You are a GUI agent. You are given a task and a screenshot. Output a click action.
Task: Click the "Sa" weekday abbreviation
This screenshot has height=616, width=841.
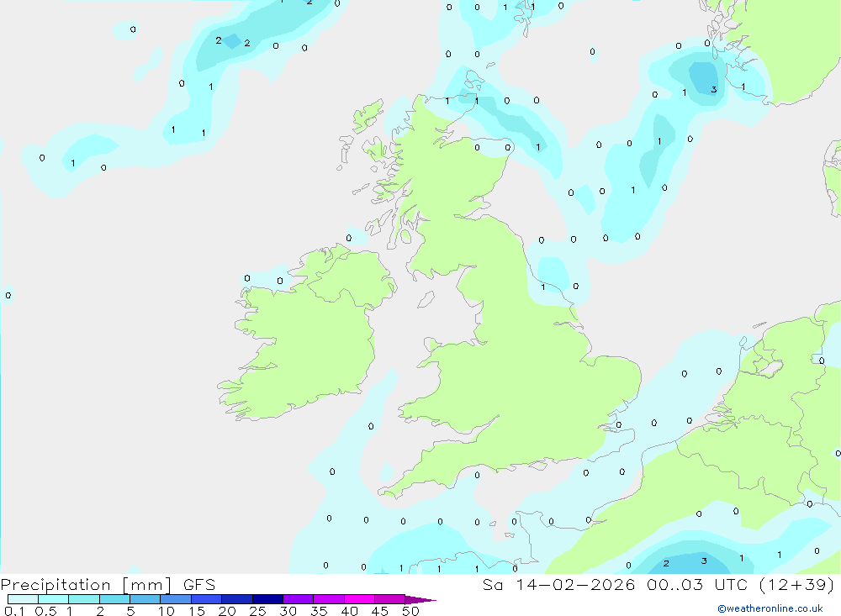point(493,584)
